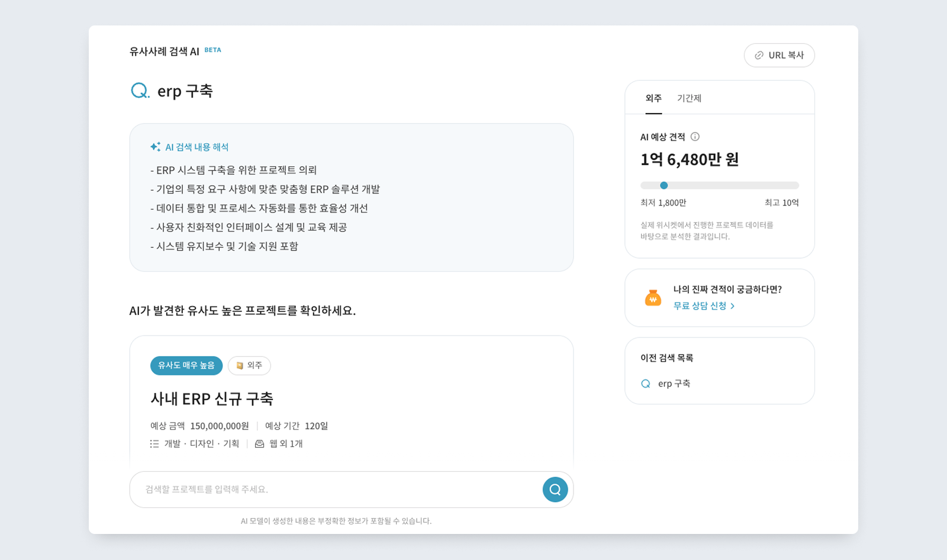Click the list icon before 개발·디자인·기획
The height and width of the screenshot is (560, 947).
(x=154, y=443)
